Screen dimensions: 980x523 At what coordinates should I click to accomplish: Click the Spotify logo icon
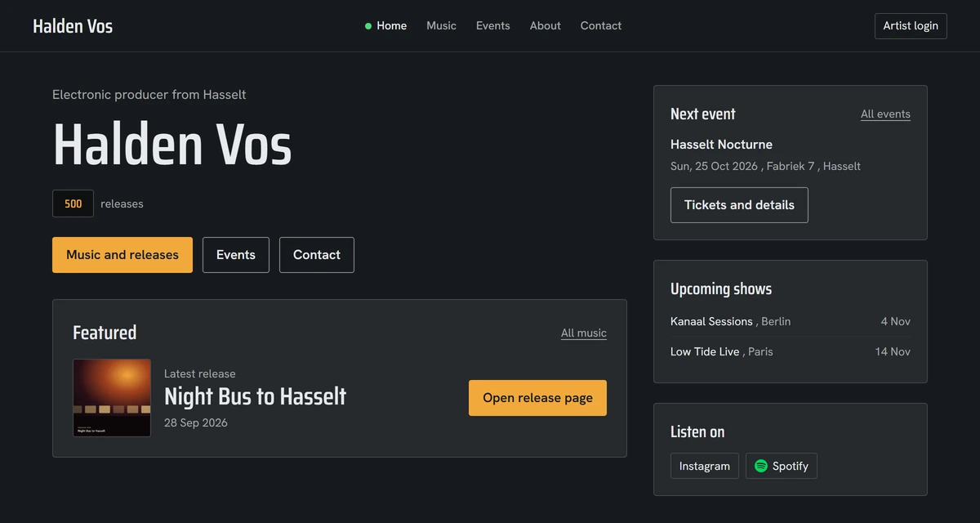pos(761,466)
